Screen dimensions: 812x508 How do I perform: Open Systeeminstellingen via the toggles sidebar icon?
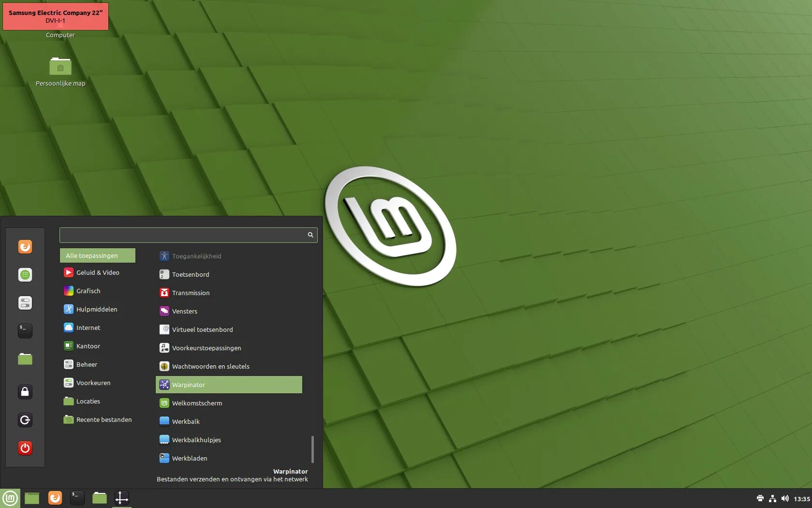[25, 303]
